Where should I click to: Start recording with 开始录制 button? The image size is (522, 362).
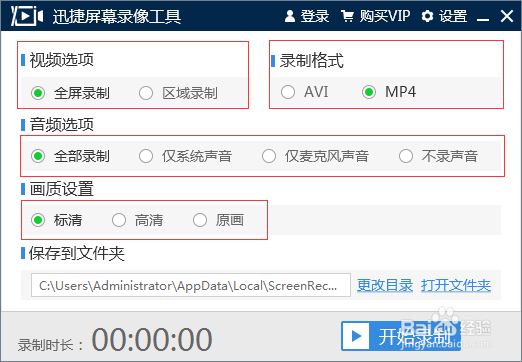(x=401, y=336)
